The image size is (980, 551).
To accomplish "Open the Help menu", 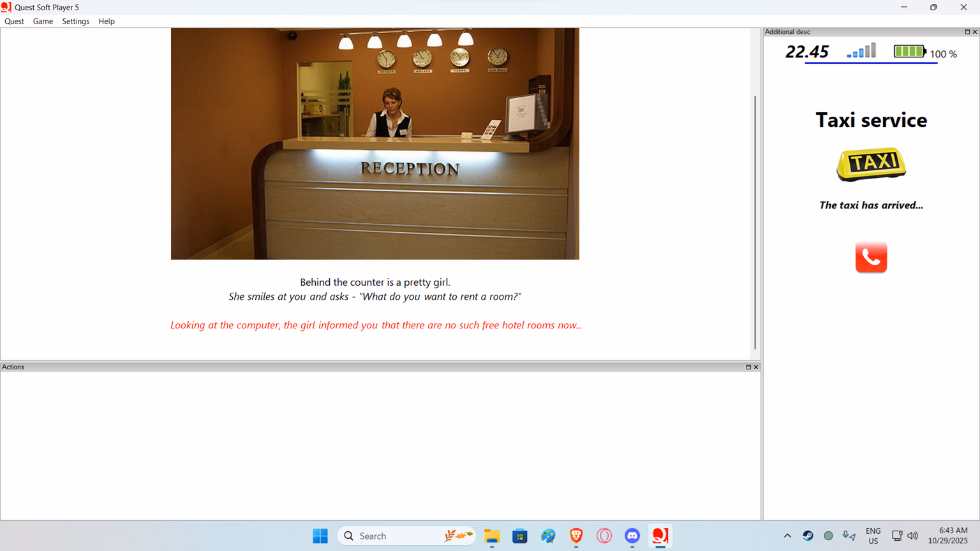I will click(107, 21).
